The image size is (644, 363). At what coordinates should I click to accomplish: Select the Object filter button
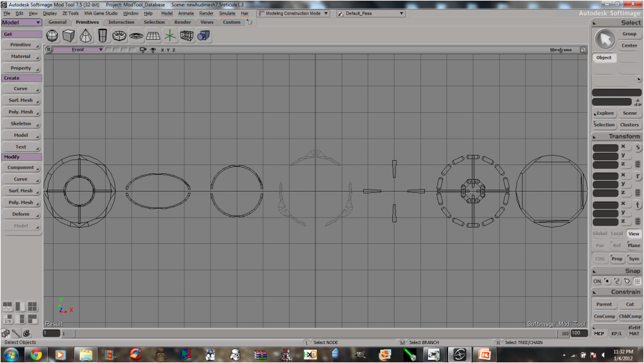604,57
